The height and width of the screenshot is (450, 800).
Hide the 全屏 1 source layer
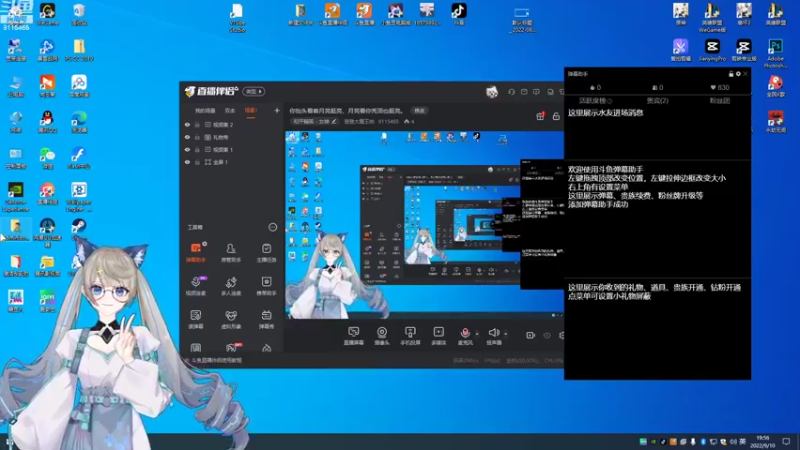point(187,162)
